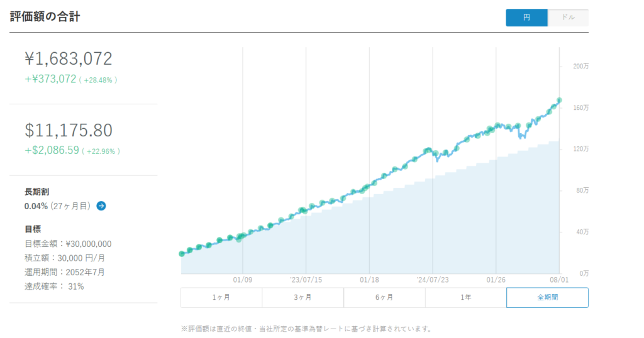Viewport: 644px width, 338px height.
Task: Click the $11,175.80 dollar valuation
Action: pyautogui.click(x=68, y=130)
